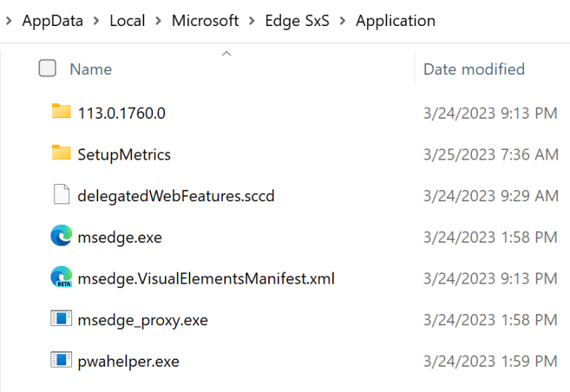Sort files by Name column header

tap(91, 69)
